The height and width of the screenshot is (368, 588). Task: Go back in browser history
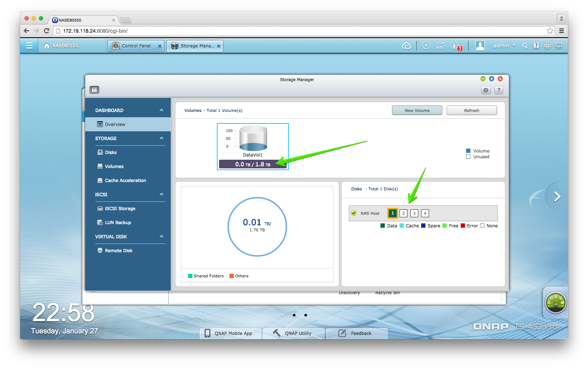[26, 31]
